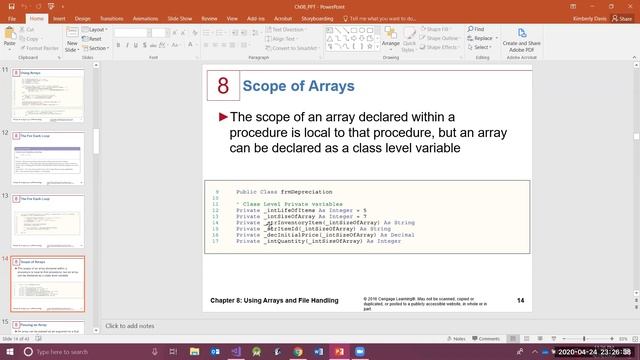This screenshot has height=360, width=640.
Task: Switch to Reading view in status bar
Action: click(x=540, y=338)
